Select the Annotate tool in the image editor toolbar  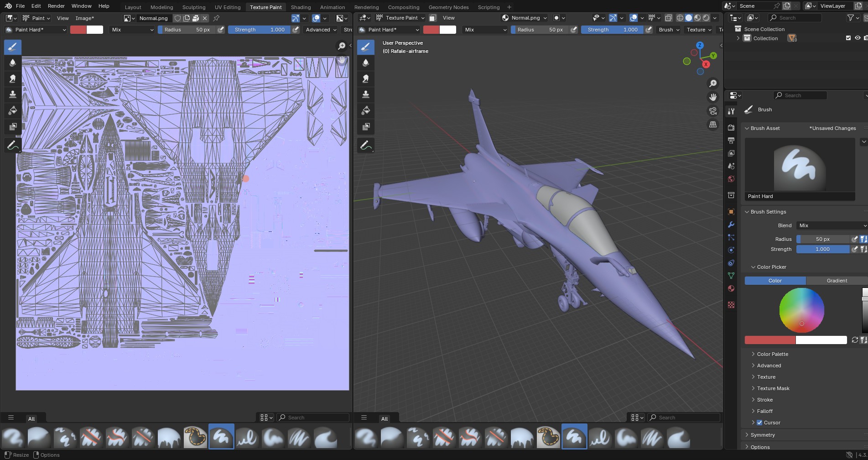12,146
